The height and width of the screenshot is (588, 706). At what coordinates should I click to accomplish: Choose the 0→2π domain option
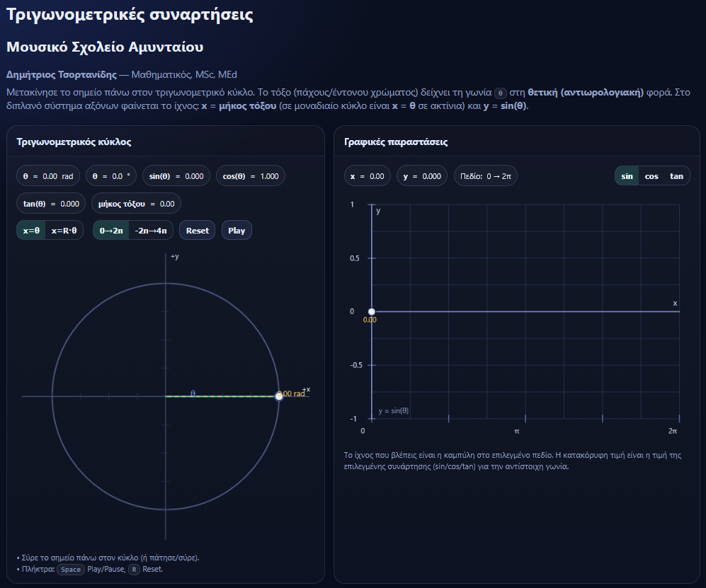pyautogui.click(x=110, y=231)
